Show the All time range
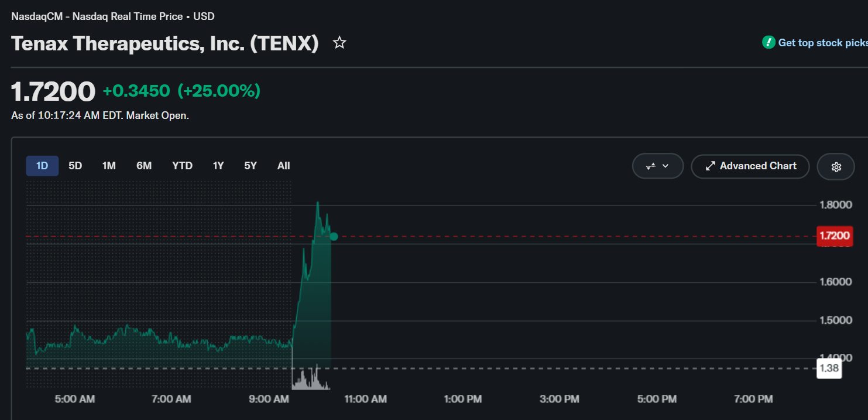Image resolution: width=868 pixels, height=420 pixels. tap(284, 166)
